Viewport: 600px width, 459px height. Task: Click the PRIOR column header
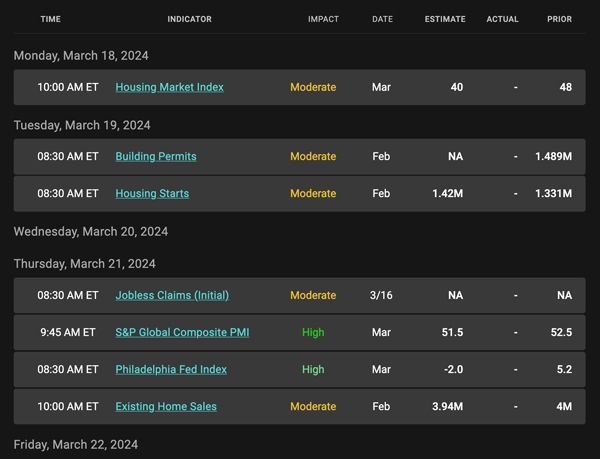click(x=559, y=19)
